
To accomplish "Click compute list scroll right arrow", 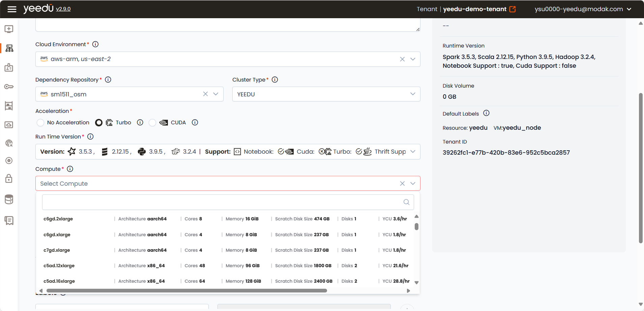I will tap(408, 290).
